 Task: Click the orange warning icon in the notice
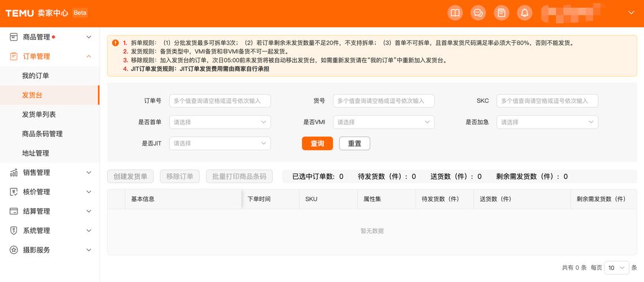[x=115, y=43]
